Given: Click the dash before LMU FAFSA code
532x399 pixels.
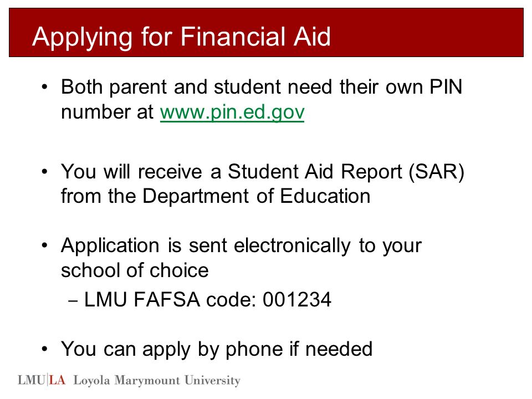Looking at the screenshot, I should [x=73, y=301].
